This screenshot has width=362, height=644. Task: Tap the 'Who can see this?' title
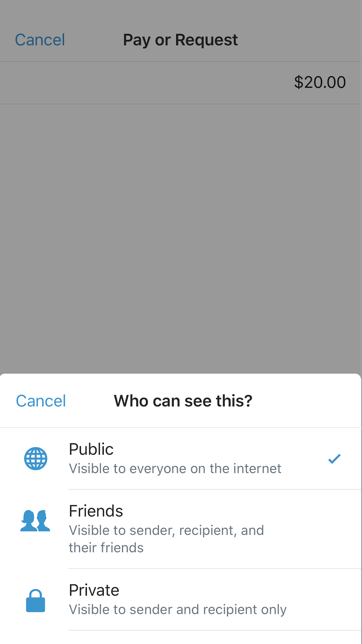[183, 401]
